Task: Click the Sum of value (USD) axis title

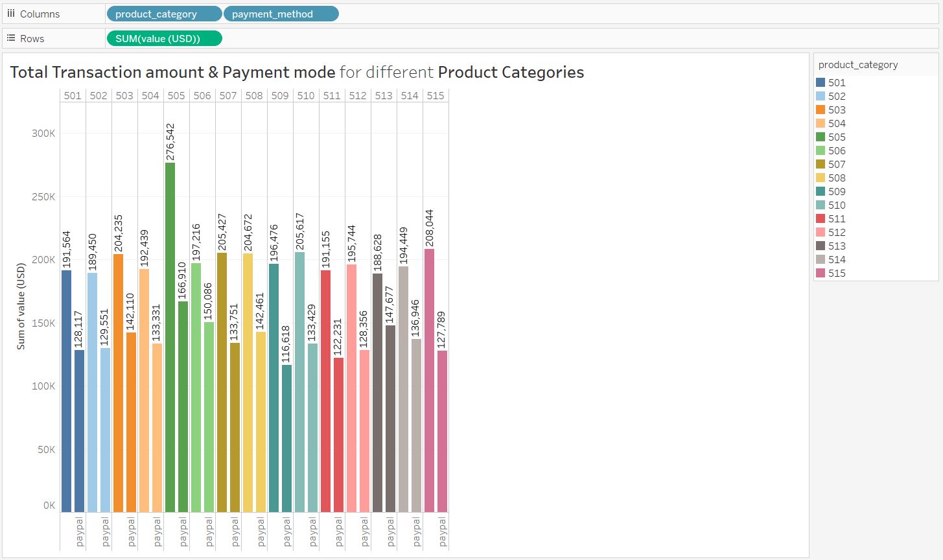Action: point(21,307)
